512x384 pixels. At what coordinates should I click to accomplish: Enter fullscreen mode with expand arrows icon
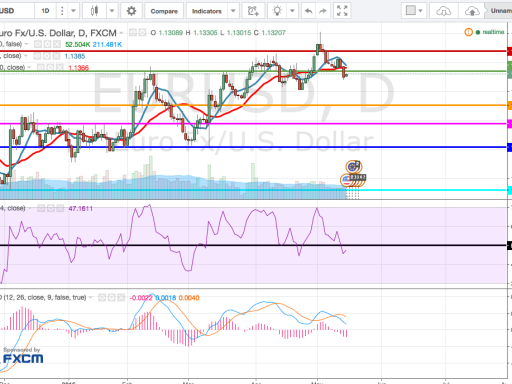click(x=342, y=11)
